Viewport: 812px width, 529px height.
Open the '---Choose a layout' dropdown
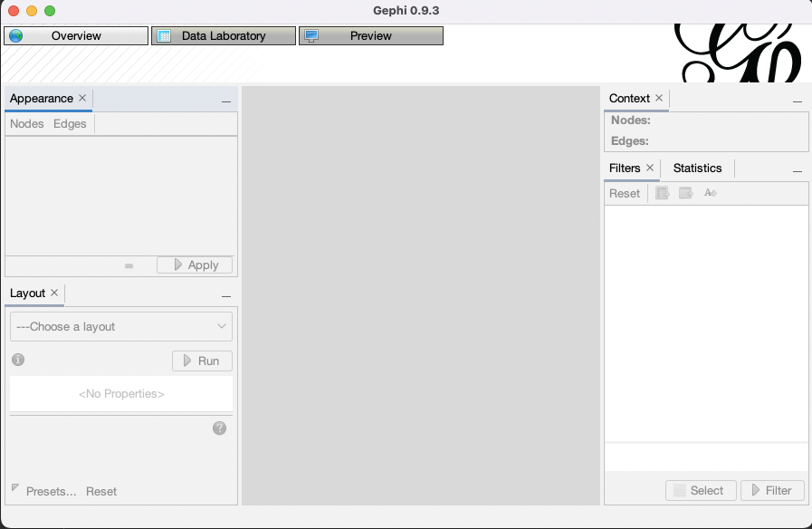tap(120, 326)
